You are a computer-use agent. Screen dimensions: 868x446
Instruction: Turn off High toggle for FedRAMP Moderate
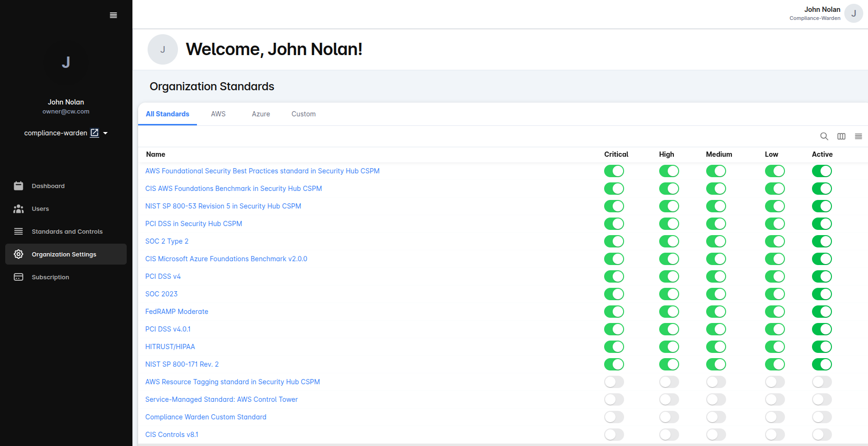[669, 312]
